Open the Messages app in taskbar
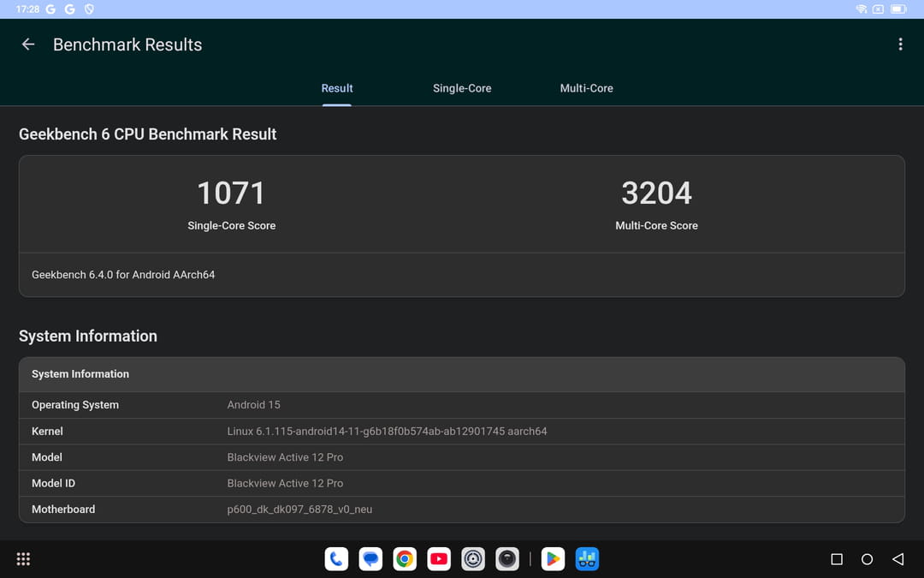This screenshot has height=578, width=924. 370,559
